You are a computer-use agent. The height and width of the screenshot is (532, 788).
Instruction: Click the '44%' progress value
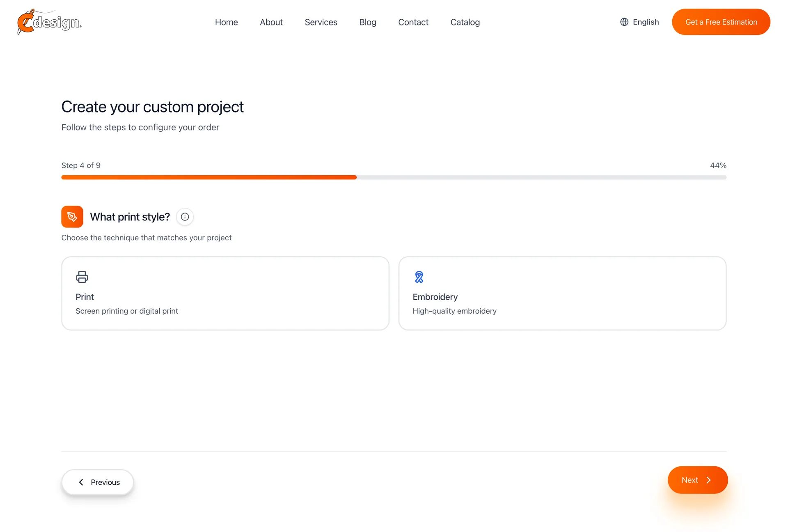pos(718,165)
